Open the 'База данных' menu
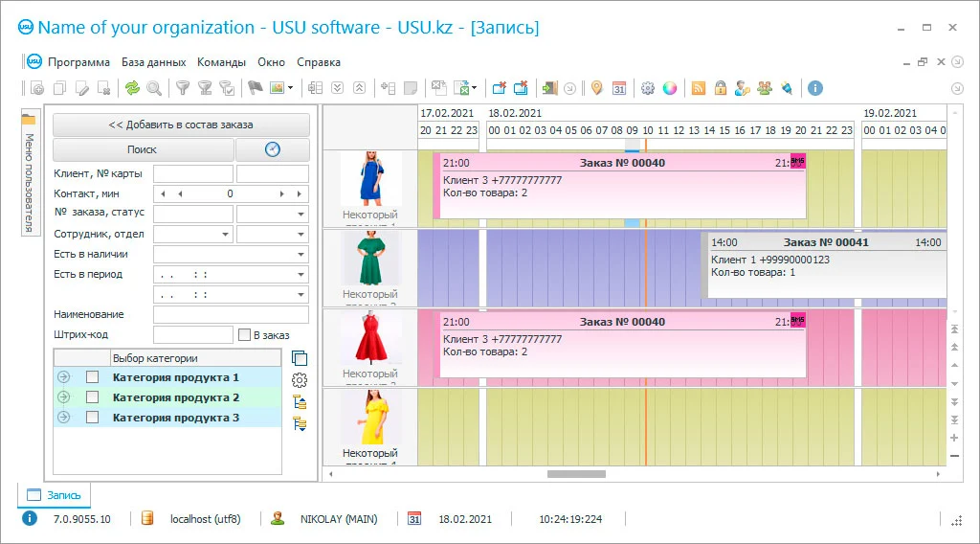 154,62
